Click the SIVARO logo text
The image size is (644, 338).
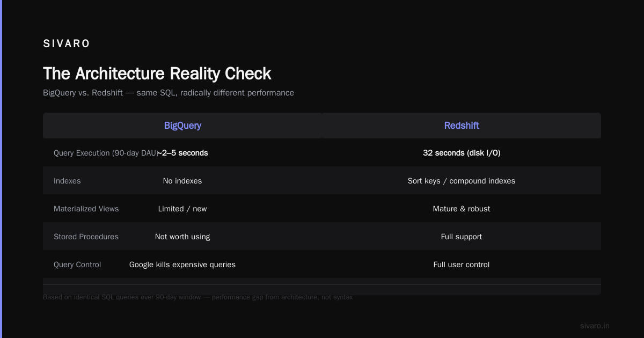pyautogui.click(x=67, y=44)
